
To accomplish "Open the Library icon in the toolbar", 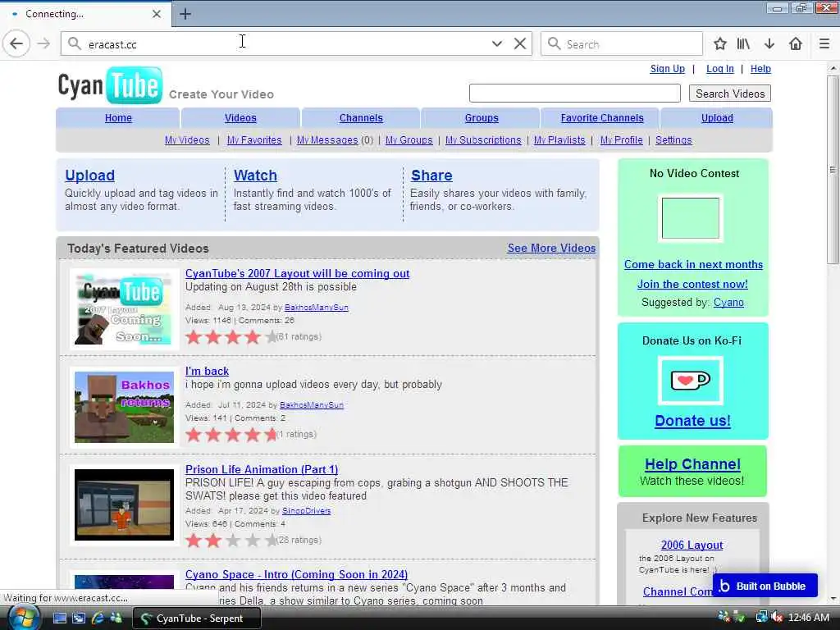I will pos(743,44).
